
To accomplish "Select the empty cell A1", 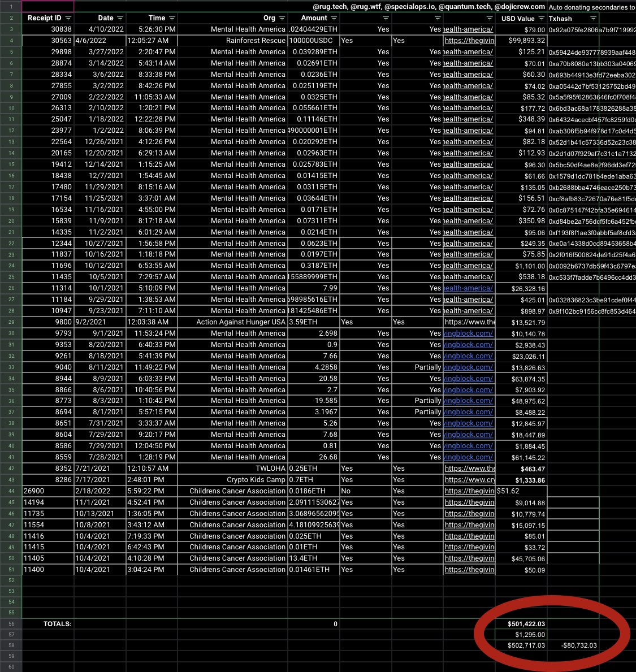I will 47,6.
